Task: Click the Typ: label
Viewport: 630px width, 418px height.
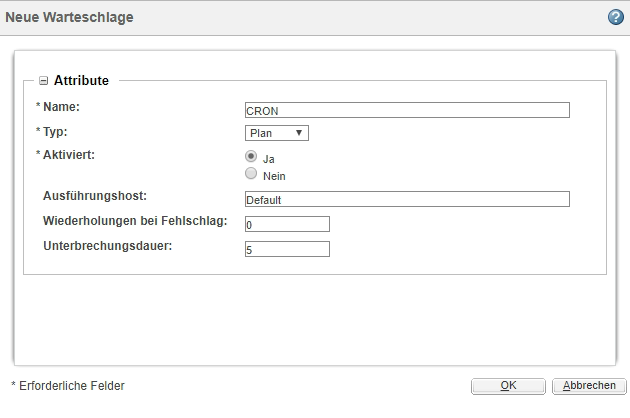Action: coord(56,131)
